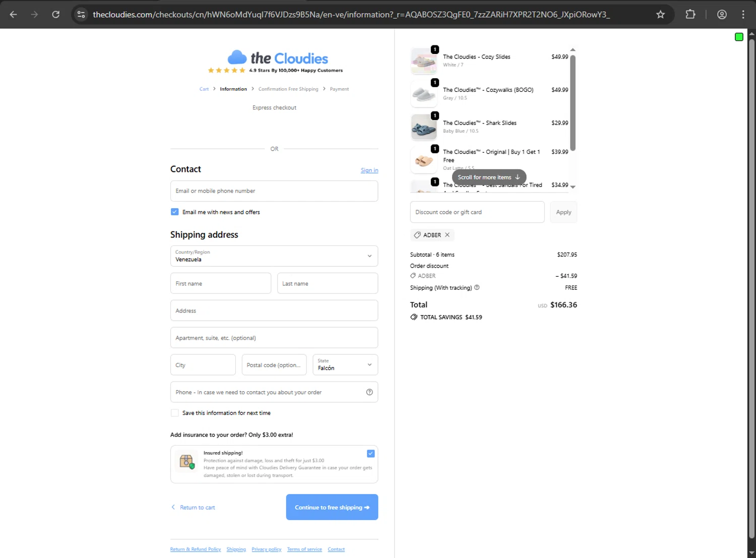The width and height of the screenshot is (756, 558).
Task: Click the Sign in link
Action: click(x=369, y=170)
